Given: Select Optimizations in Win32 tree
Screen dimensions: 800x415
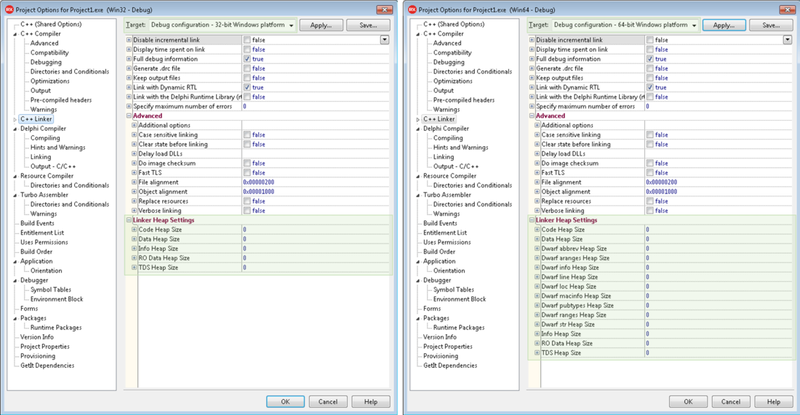Looking at the screenshot, I should [x=50, y=81].
